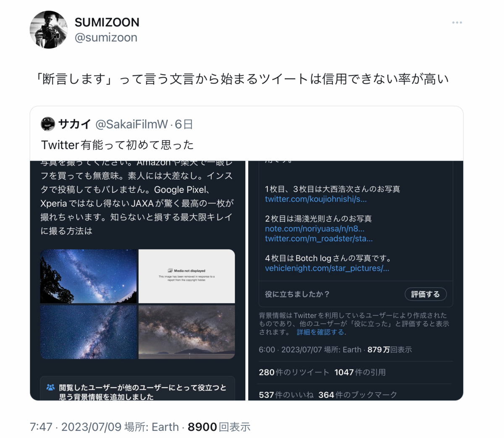The height and width of the screenshot is (438, 504).
Task: Open the @SakaiFilmW handle in quoted tweet
Action: click(x=131, y=124)
